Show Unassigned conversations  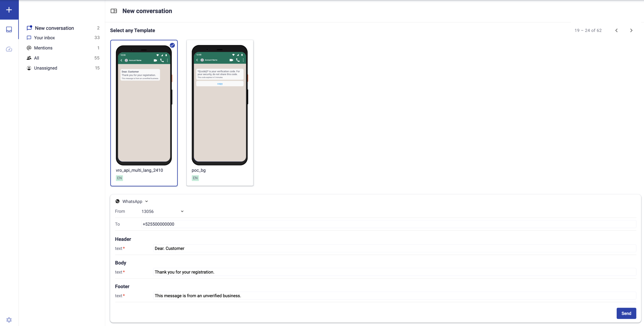click(x=45, y=68)
